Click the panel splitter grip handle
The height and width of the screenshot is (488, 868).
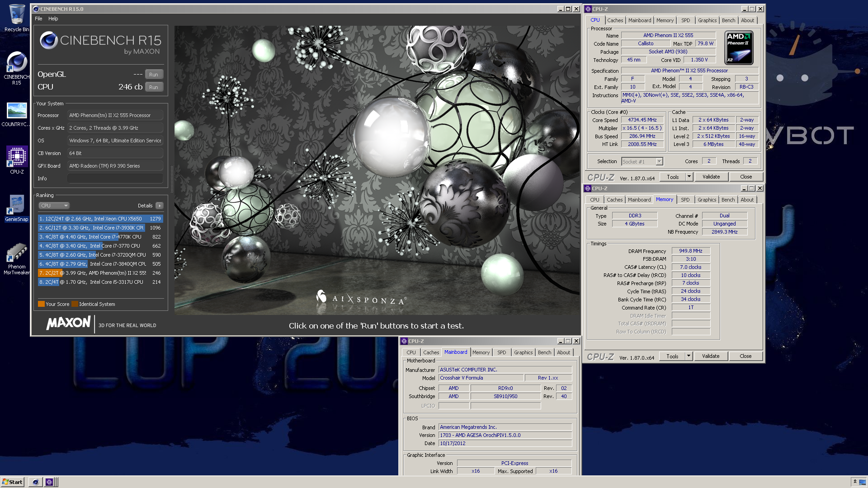tap(171, 178)
